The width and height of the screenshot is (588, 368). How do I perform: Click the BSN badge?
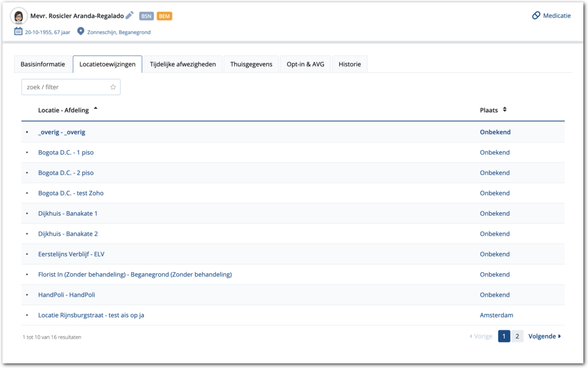point(146,16)
